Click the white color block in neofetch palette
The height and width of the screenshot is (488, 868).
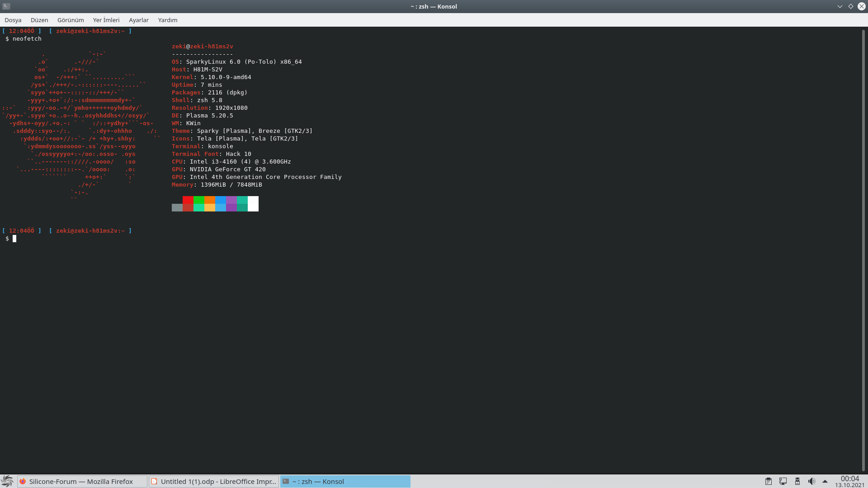coord(253,204)
